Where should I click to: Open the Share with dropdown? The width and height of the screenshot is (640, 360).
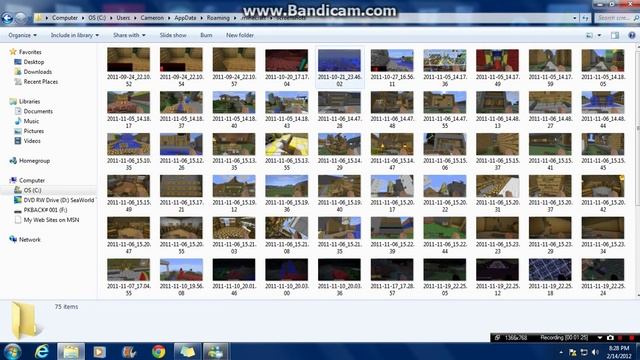tap(129, 36)
